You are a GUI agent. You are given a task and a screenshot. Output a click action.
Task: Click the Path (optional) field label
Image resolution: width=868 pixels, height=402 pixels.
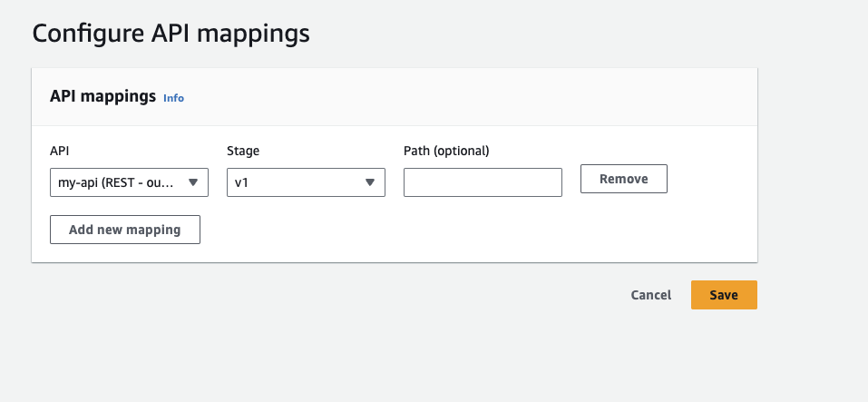pyautogui.click(x=446, y=151)
